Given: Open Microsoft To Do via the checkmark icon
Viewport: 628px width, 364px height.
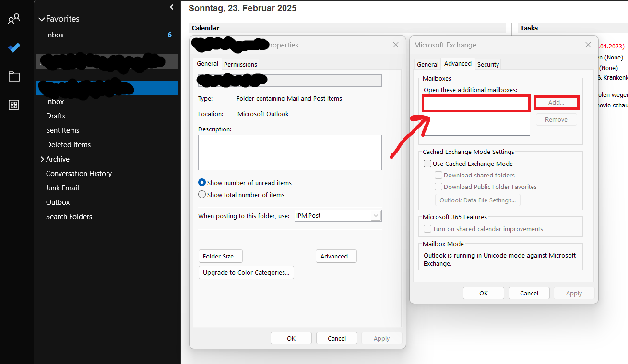Looking at the screenshot, I should (x=14, y=47).
